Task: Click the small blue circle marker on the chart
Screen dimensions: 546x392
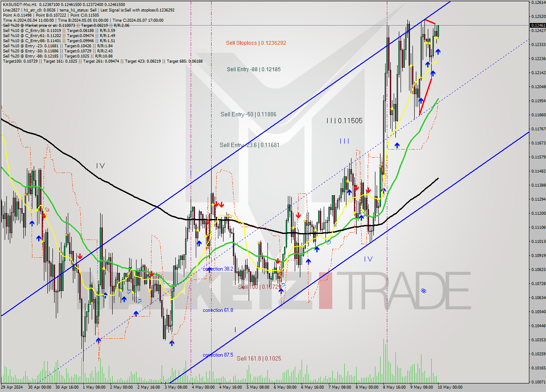Action: 424,291
